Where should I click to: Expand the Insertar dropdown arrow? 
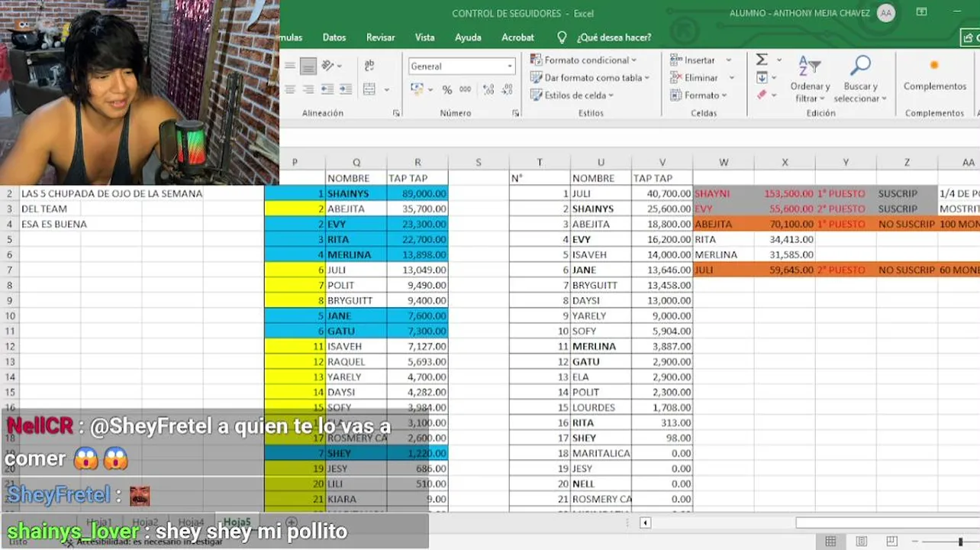click(729, 60)
